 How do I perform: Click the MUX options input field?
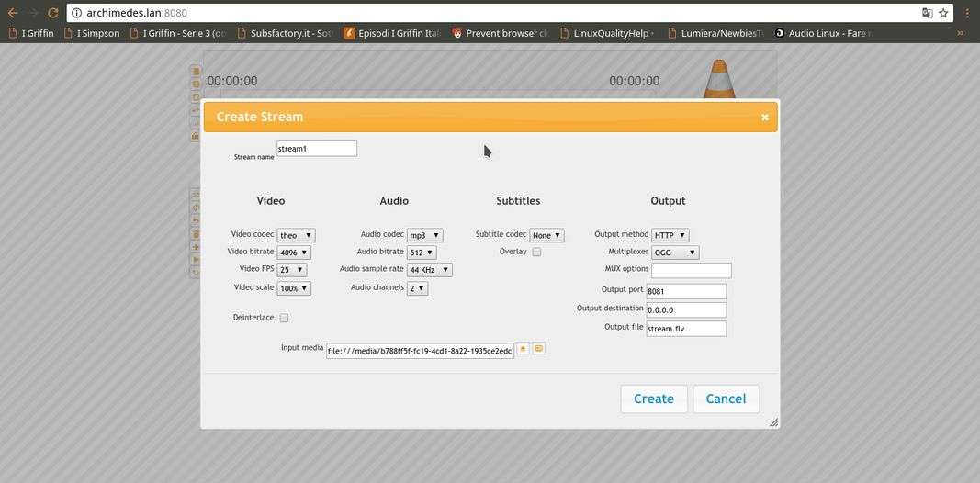[x=692, y=271]
